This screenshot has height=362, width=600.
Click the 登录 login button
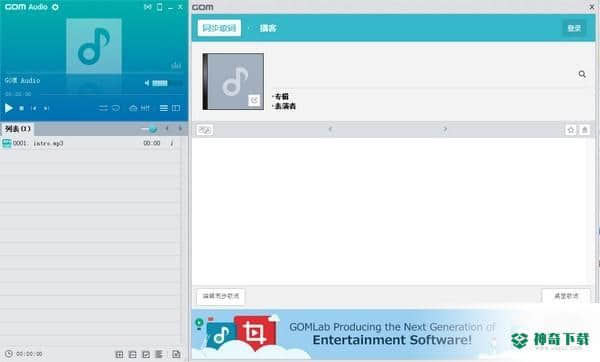[x=574, y=28]
